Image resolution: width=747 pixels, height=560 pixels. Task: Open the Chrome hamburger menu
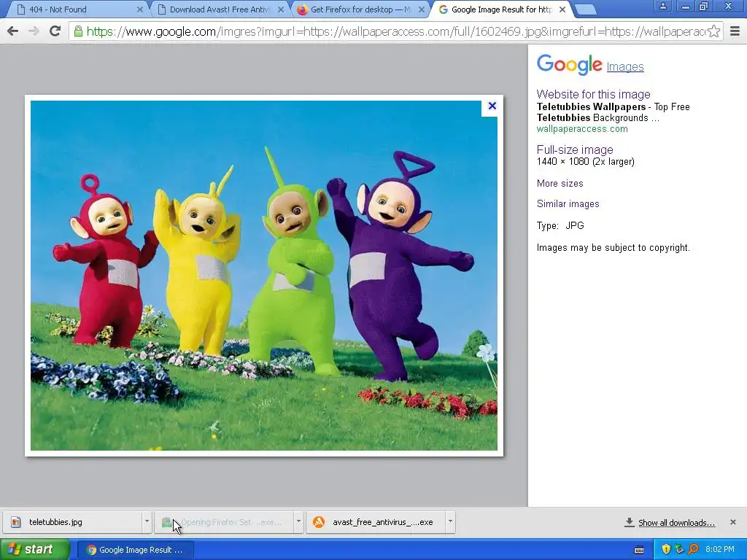[x=735, y=31]
